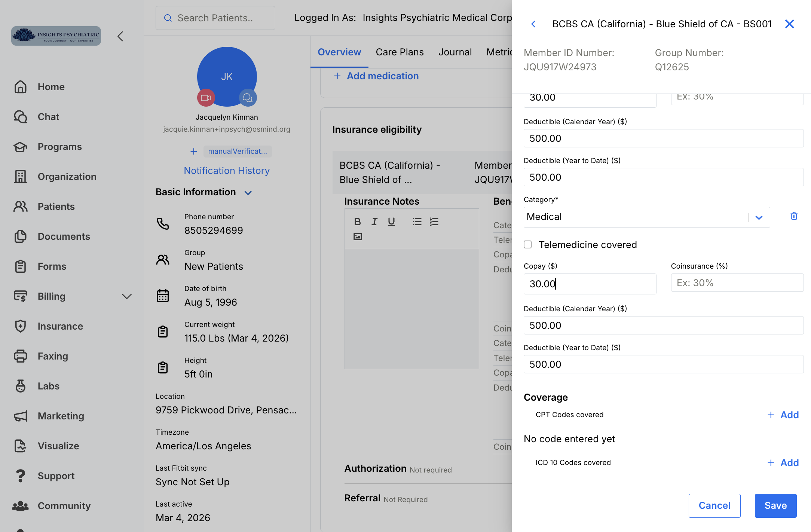This screenshot has width=811, height=532.
Task: Add a patient tag with plus icon
Action: pyautogui.click(x=193, y=152)
